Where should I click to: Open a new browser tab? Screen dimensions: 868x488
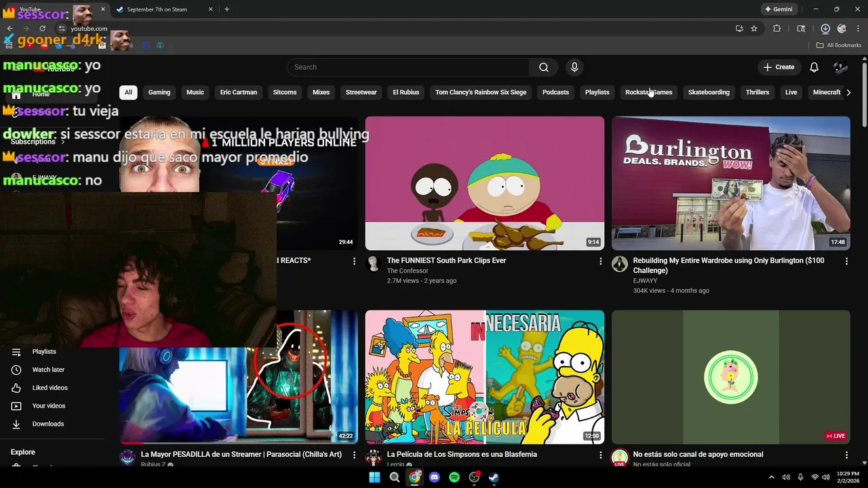(x=226, y=9)
